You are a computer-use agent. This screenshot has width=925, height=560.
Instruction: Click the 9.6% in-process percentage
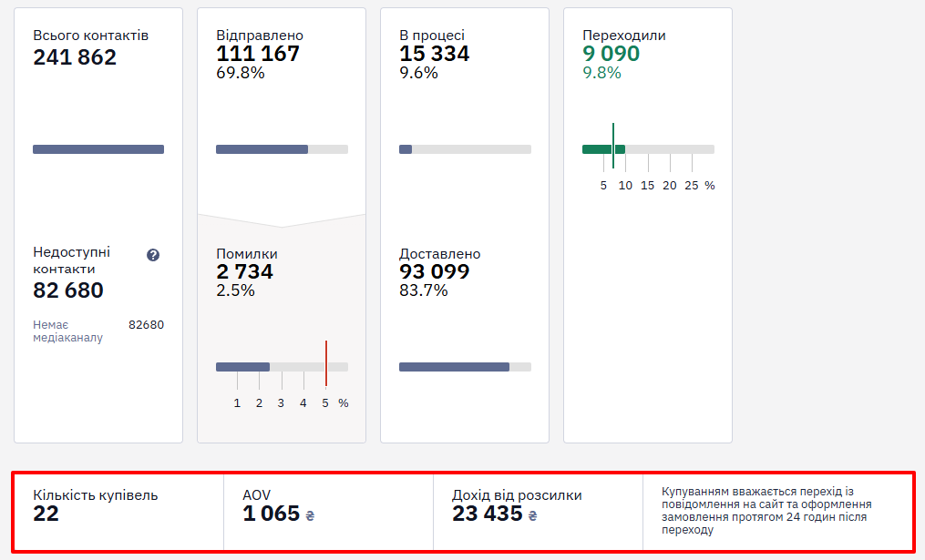(x=418, y=73)
